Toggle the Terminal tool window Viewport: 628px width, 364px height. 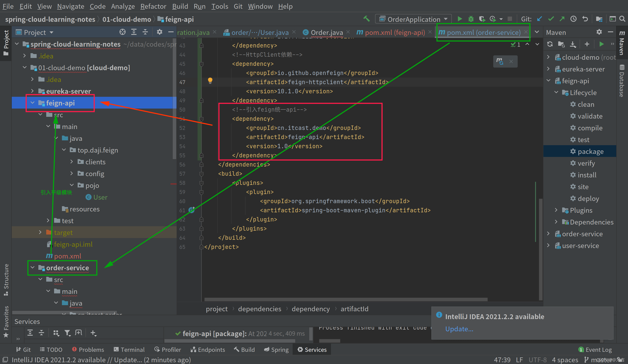click(x=129, y=350)
